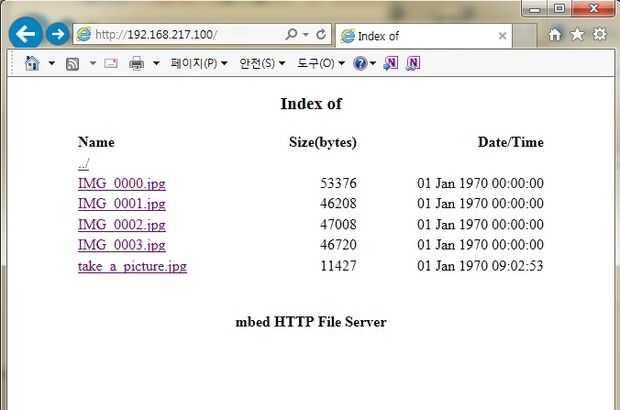This screenshot has width=620, height=410.
Task: Click the date in the IMG_0000.jpg row
Action: coord(480,183)
